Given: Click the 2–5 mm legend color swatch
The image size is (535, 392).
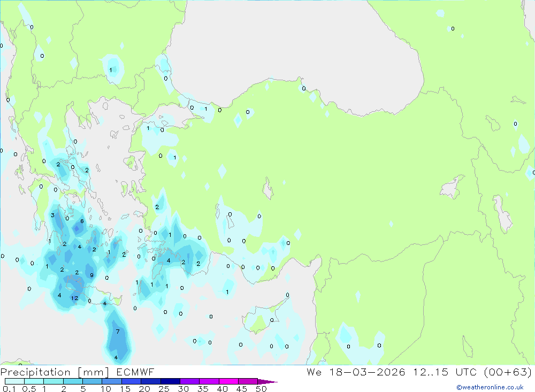Looking at the screenshot, I should 73,381.
